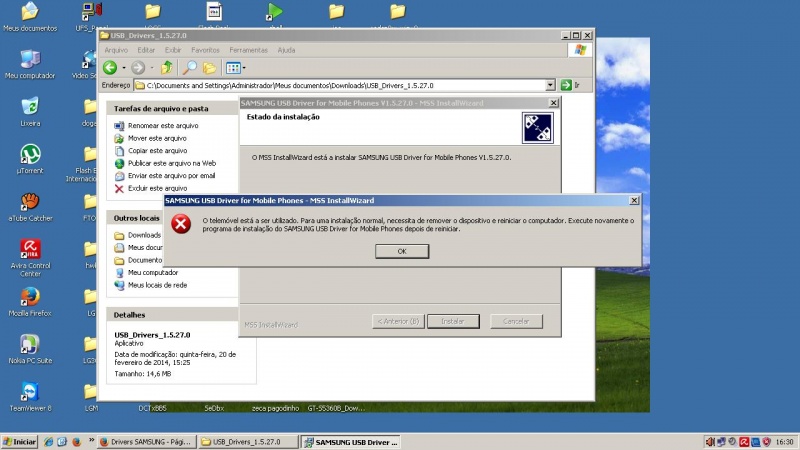
Task: Click the Windows flag logo in Explorer
Action: click(580, 50)
